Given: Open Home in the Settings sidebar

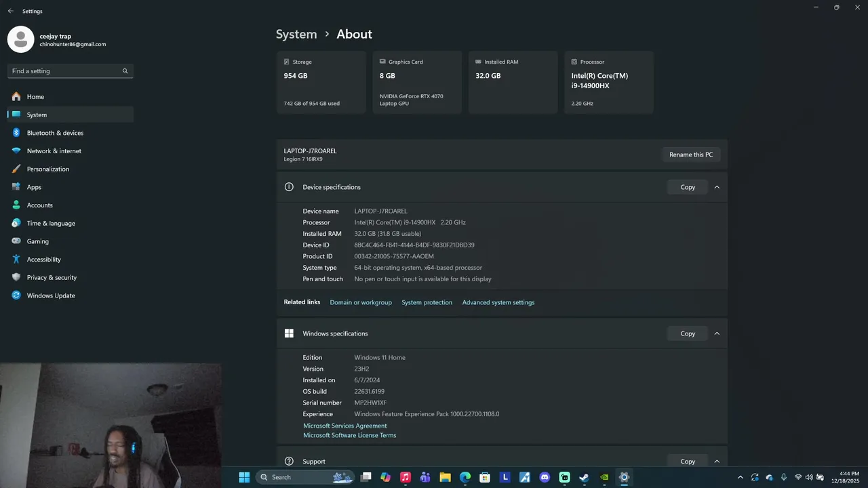Looking at the screenshot, I should point(71,97).
